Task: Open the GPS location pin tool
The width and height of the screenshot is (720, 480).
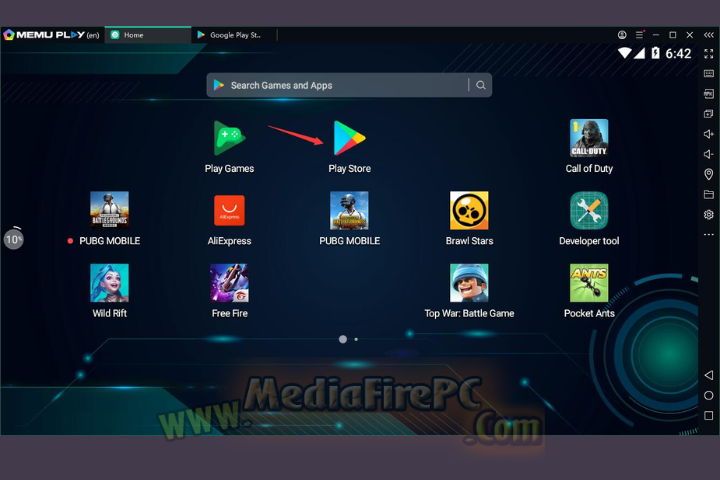Action: click(x=709, y=174)
